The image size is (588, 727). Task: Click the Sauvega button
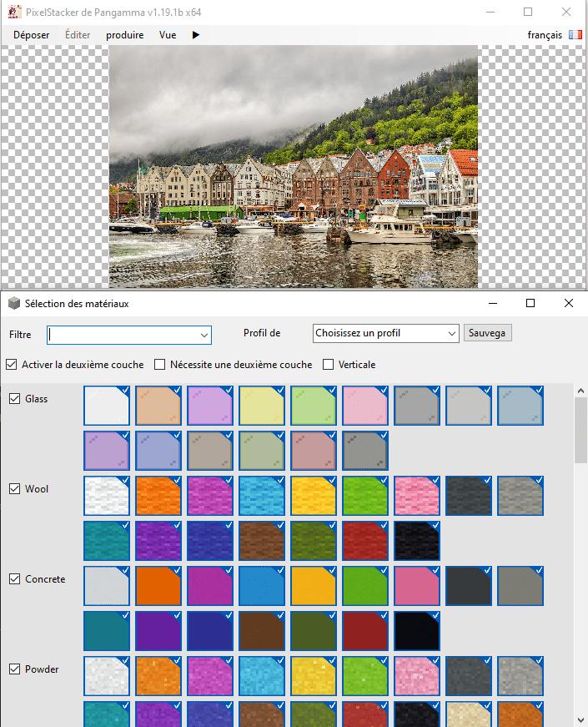click(487, 333)
